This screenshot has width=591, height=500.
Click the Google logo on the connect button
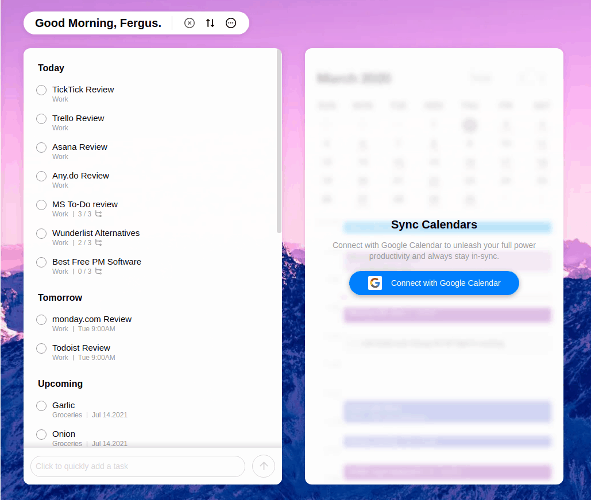(x=375, y=283)
